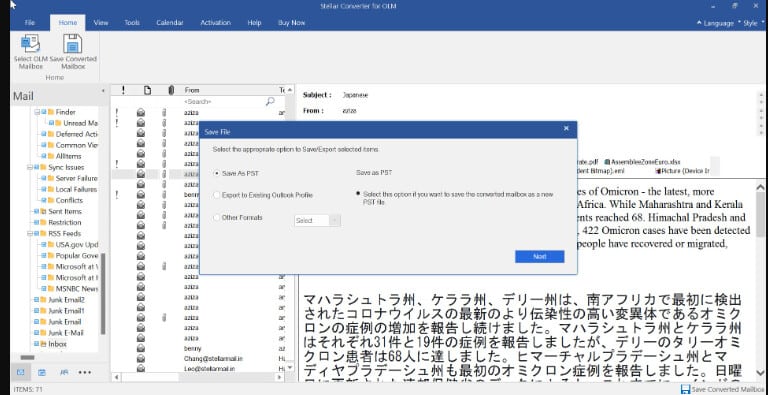Select the Junk Email1 folder
The height and width of the screenshot is (395, 768).
tap(66, 311)
